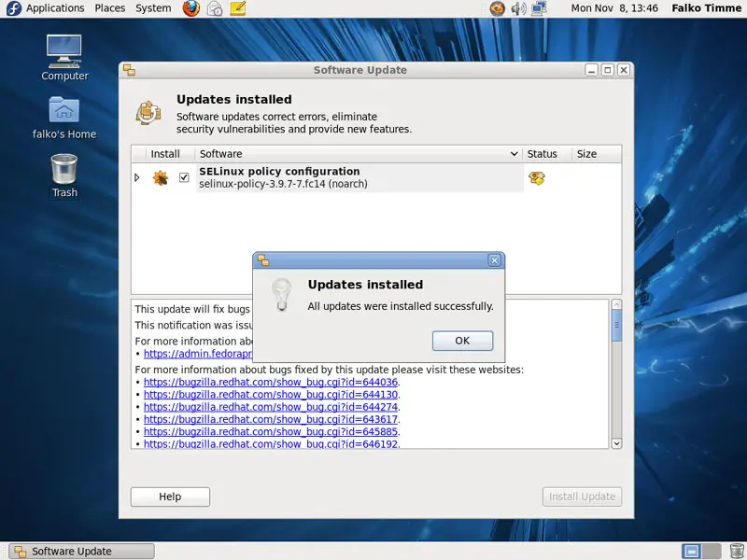Viewport: 747px width, 560px height.
Task: Uncheck the SELinux policy install checkbox
Action: [184, 177]
